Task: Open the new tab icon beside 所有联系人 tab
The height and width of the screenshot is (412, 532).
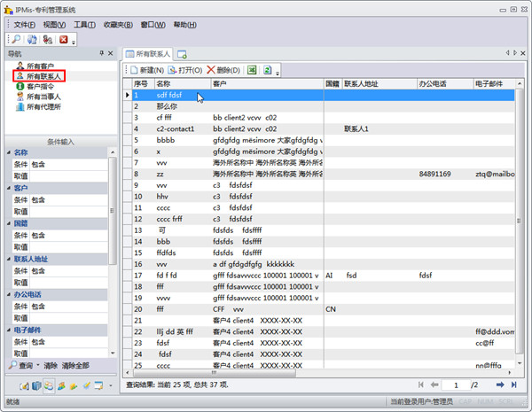Action: click(182, 54)
